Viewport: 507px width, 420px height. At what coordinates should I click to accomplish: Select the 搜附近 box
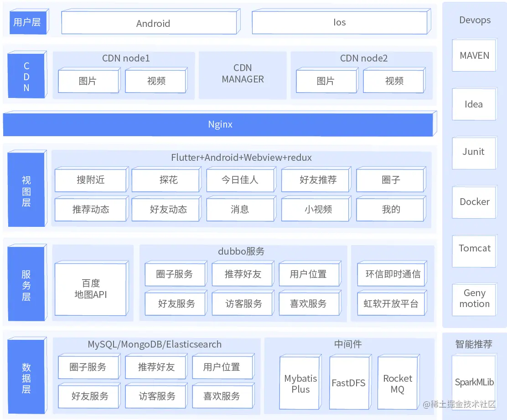tap(92, 179)
